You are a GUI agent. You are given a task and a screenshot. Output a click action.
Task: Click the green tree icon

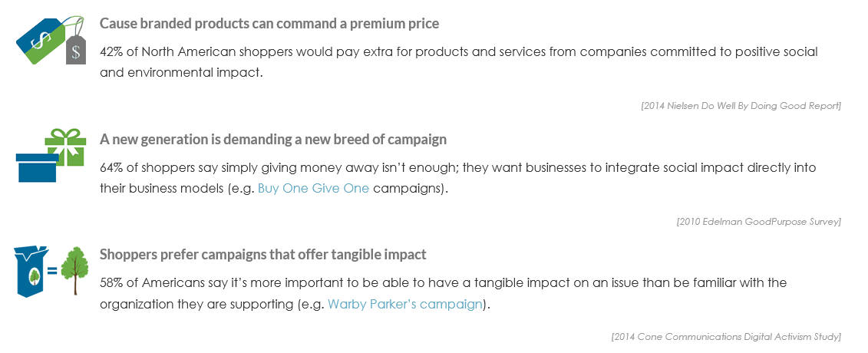[74, 271]
